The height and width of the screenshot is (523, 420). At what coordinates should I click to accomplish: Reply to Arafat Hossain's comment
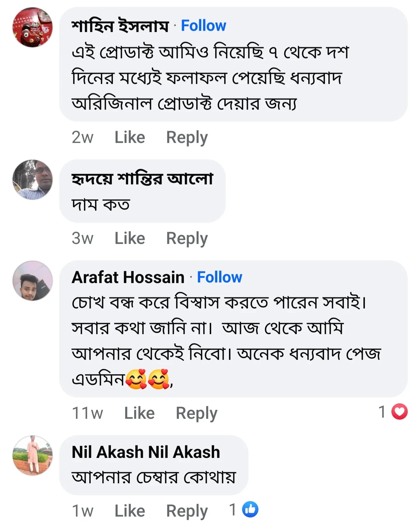[196, 413]
